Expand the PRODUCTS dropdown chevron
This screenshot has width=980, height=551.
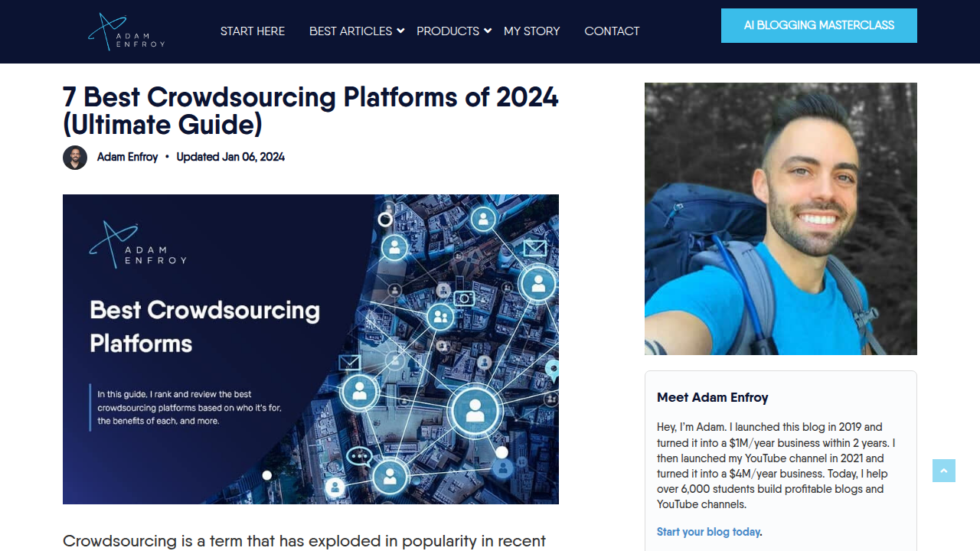click(x=488, y=31)
